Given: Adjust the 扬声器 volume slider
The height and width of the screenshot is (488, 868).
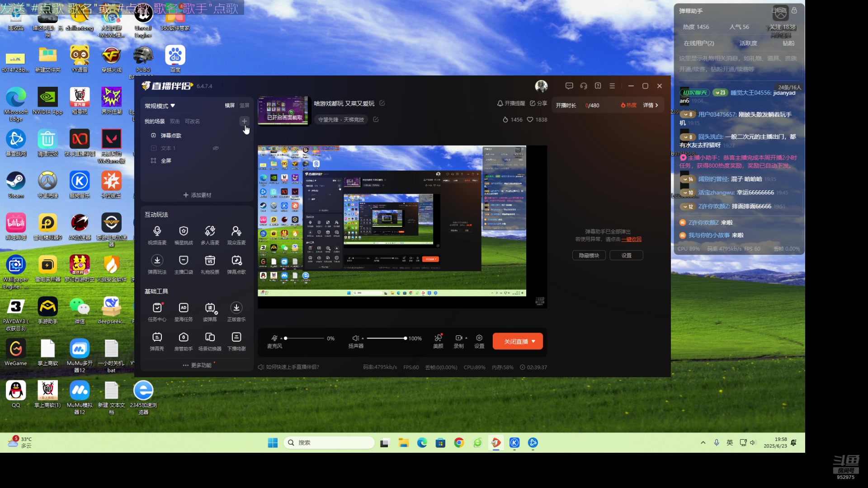Looking at the screenshot, I should click(x=387, y=338).
